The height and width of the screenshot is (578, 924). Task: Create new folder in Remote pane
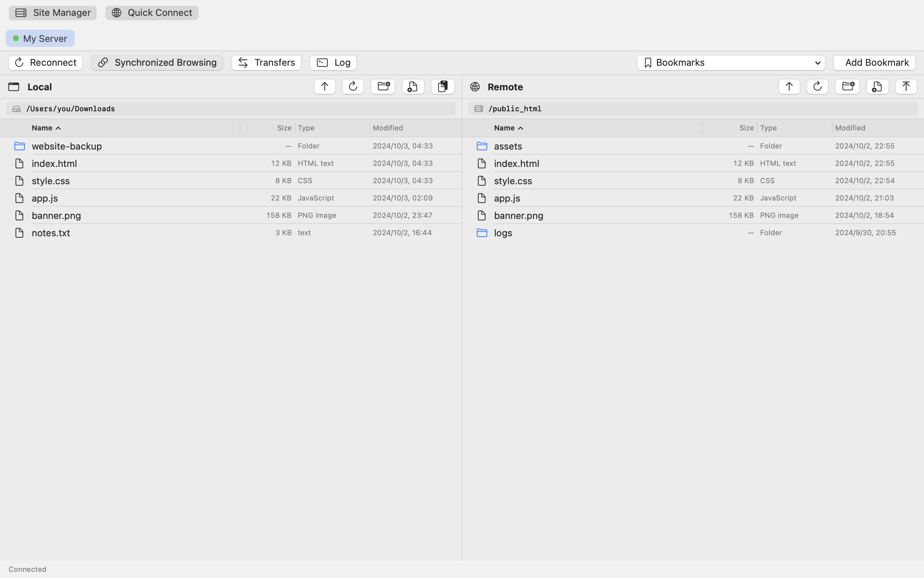tap(847, 87)
